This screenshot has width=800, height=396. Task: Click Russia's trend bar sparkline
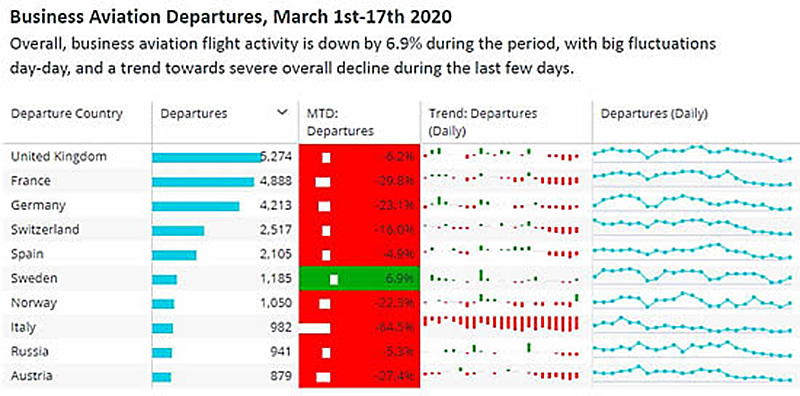501,351
